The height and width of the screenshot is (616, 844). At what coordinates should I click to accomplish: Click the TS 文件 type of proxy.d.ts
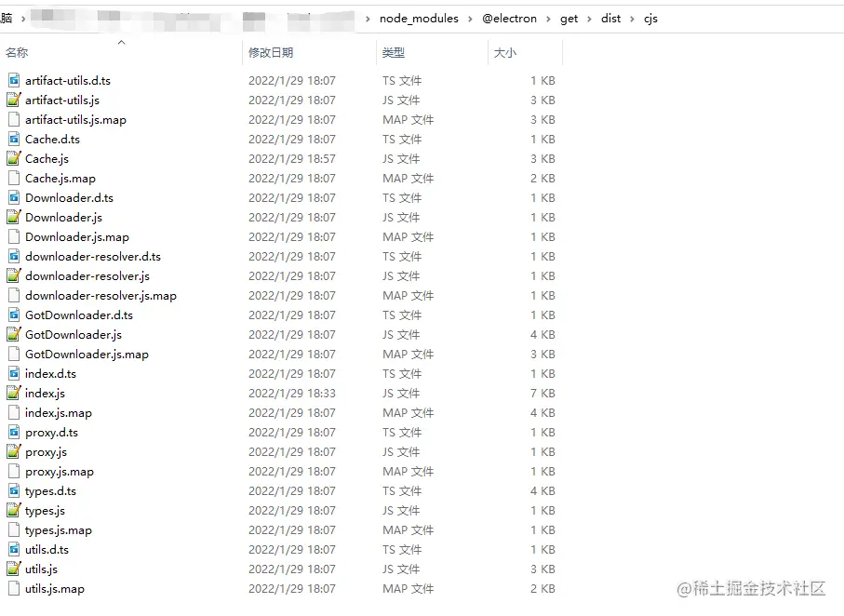[402, 433]
